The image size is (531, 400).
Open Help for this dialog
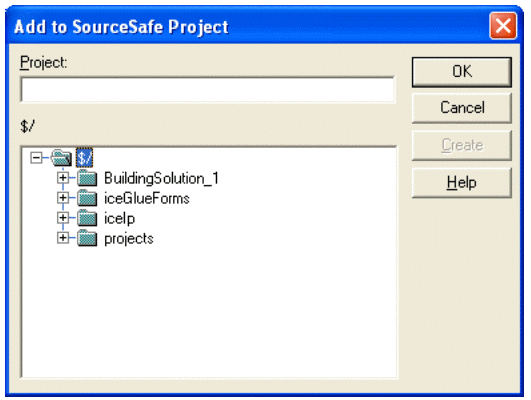pos(462,183)
